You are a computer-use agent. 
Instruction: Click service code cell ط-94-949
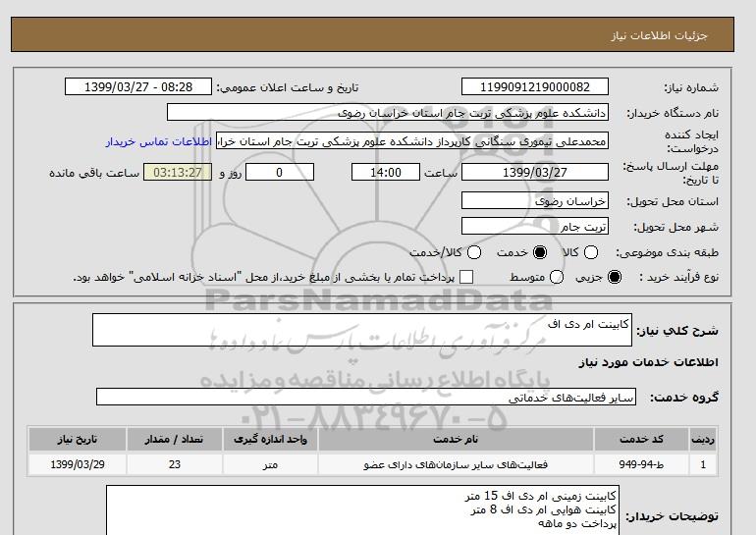641,464
